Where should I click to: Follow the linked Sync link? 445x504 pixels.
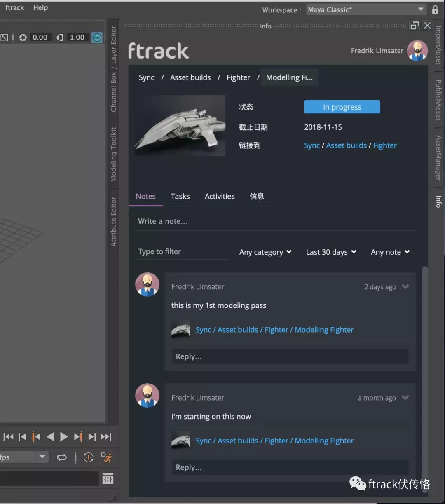(x=312, y=145)
